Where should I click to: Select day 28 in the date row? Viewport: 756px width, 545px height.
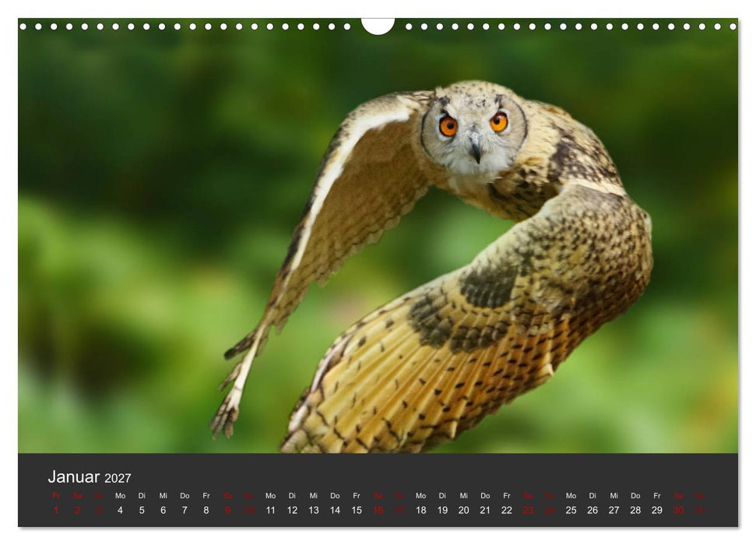coord(635,510)
